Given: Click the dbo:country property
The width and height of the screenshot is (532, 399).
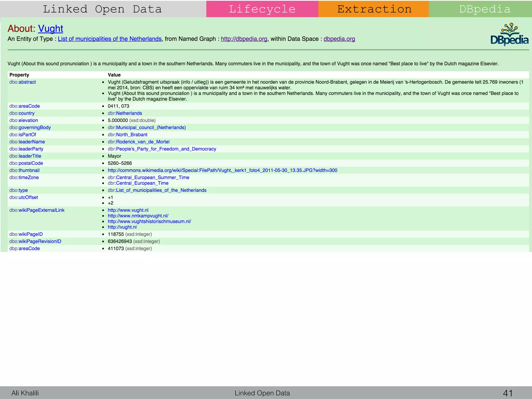Looking at the screenshot, I should (x=22, y=113).
